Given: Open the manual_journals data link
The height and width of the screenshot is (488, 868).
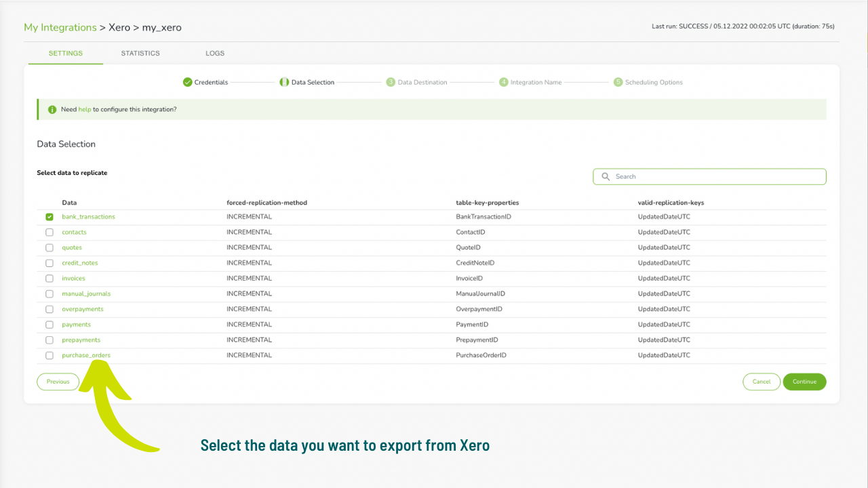Looking at the screenshot, I should tap(86, 293).
